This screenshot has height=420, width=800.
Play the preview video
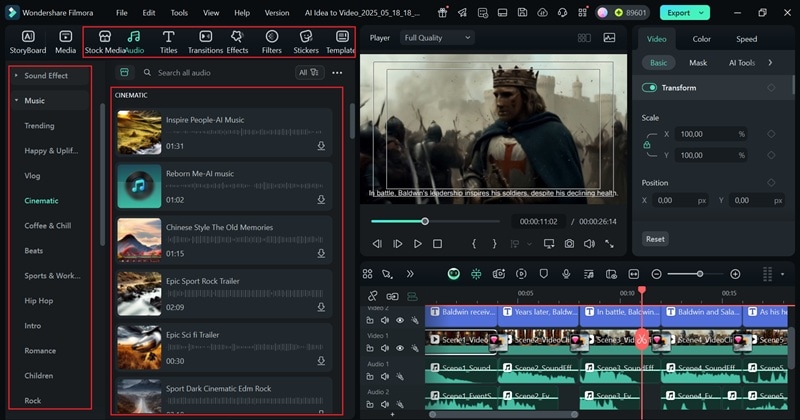[417, 244]
